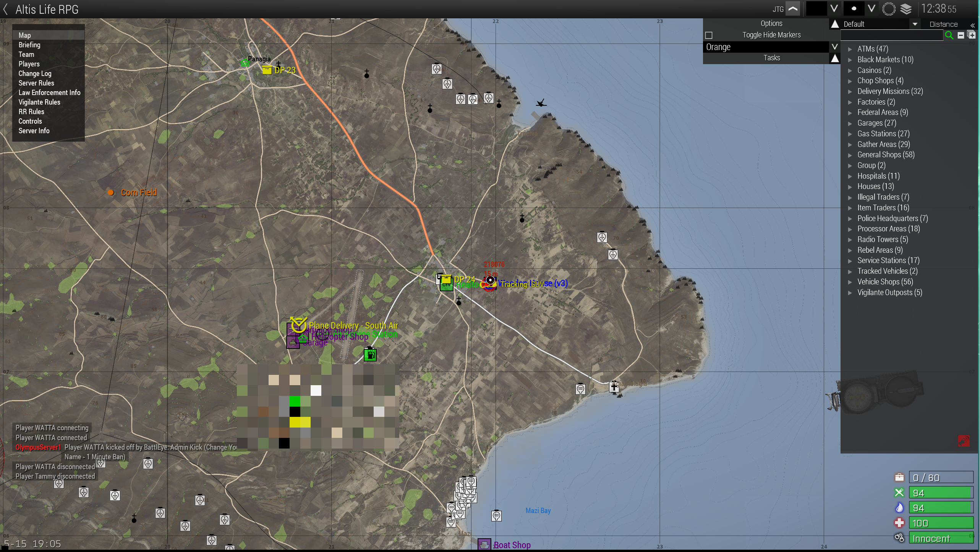Image resolution: width=980 pixels, height=552 pixels.
Task: Expand the Hospitals (11) tree entry
Action: tap(850, 176)
